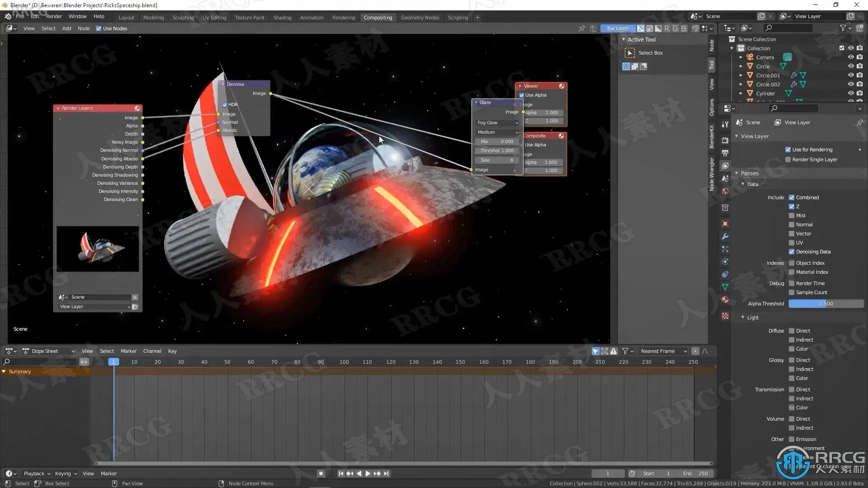Toggle the Denoising Data pass checkbox
Screen dimensions: 868x488
(x=792, y=252)
